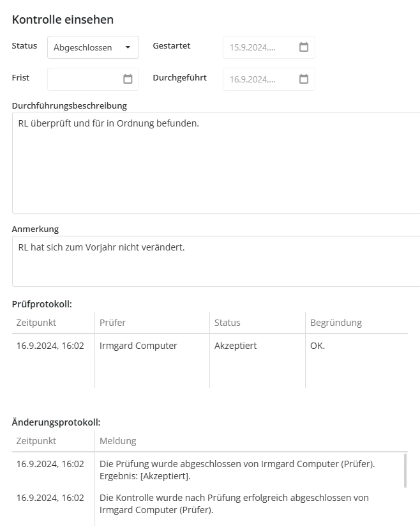The image size is (420, 531).
Task: Click the empty Frist date input
Action: (83, 79)
